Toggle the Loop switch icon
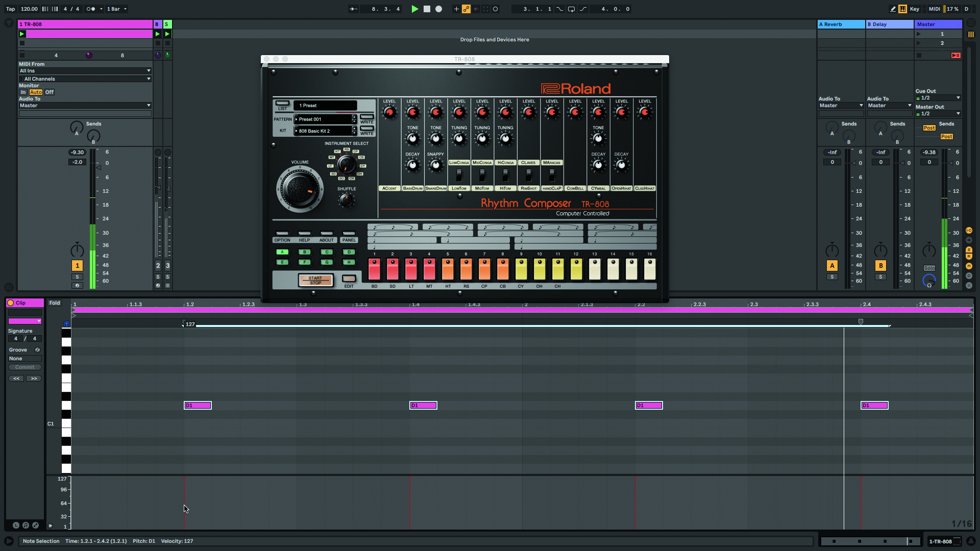Image resolution: width=980 pixels, height=551 pixels. (571, 9)
